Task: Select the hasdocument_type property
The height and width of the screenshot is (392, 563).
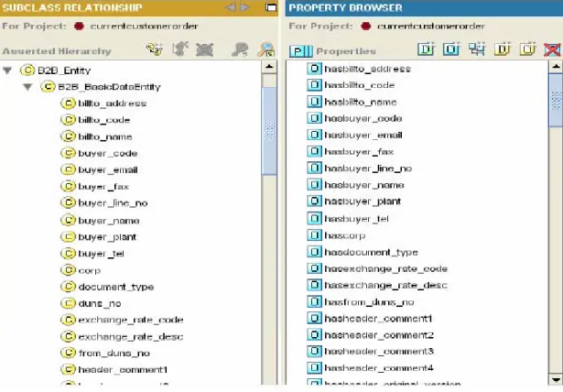Action: click(x=371, y=252)
